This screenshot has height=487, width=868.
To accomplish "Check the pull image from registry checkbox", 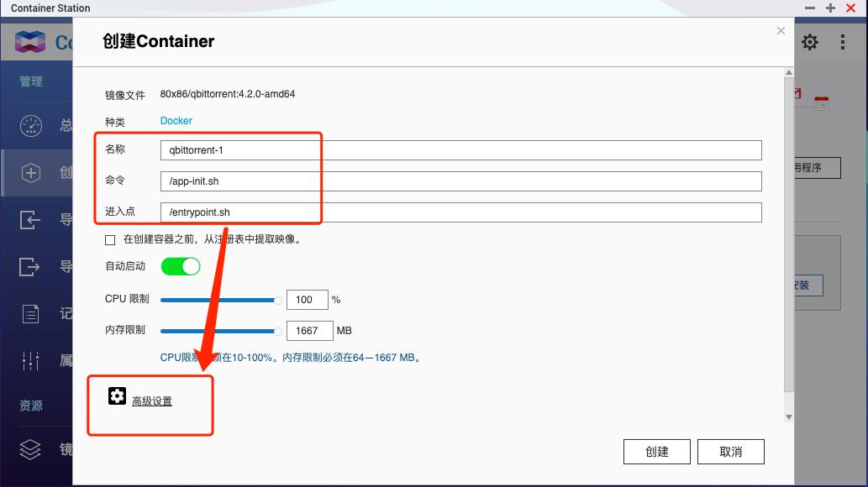I will [110, 240].
